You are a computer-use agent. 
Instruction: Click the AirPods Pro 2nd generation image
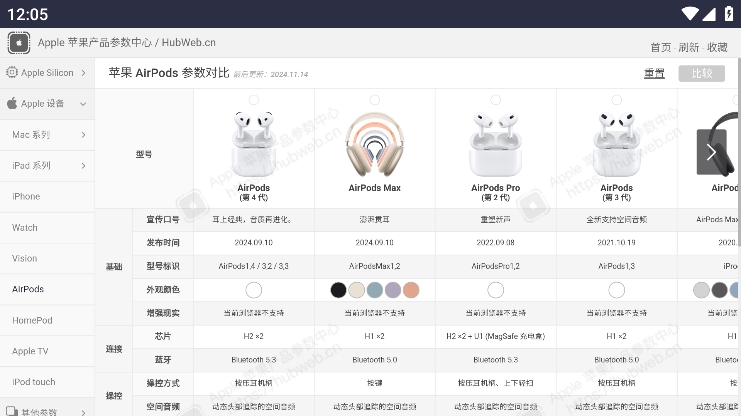pyautogui.click(x=495, y=145)
